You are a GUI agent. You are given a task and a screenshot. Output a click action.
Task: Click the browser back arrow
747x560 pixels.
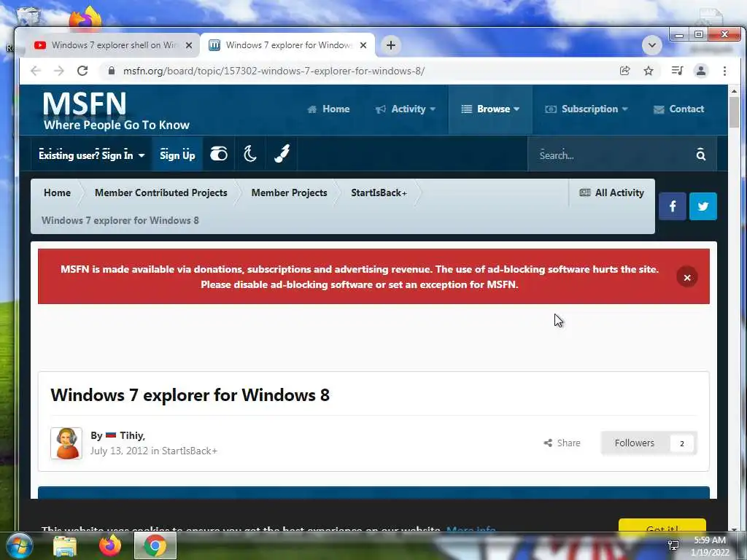point(36,71)
